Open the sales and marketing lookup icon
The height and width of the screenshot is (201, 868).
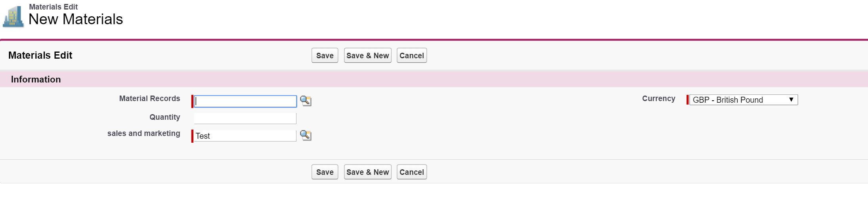coord(305,136)
